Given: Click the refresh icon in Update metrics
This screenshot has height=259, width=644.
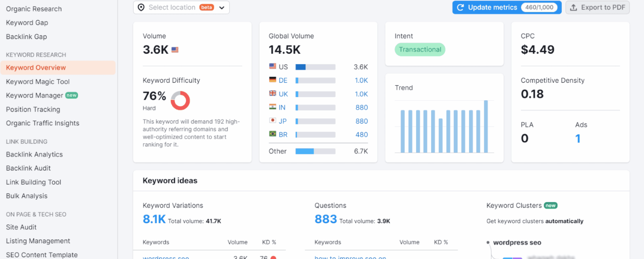Looking at the screenshot, I should click(461, 8).
